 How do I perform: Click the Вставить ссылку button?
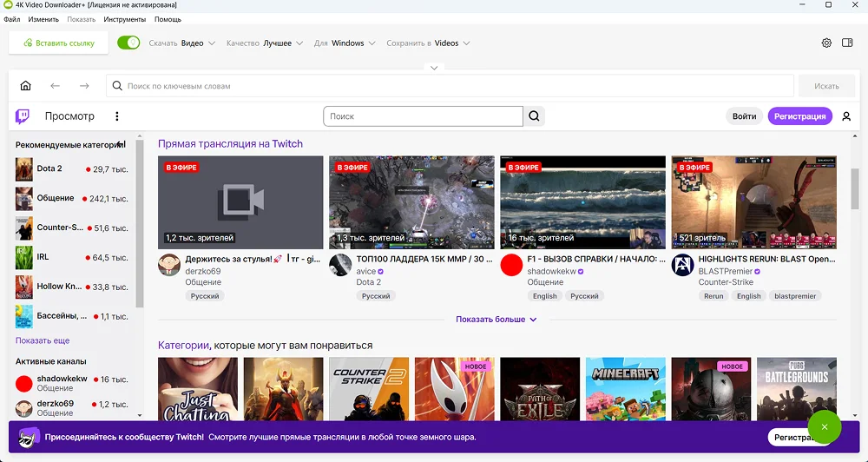click(58, 43)
